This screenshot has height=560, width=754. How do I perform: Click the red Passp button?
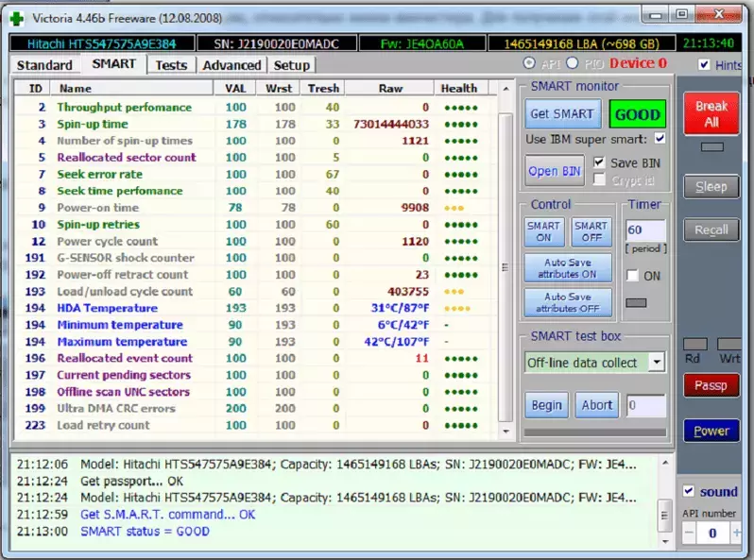[711, 385]
